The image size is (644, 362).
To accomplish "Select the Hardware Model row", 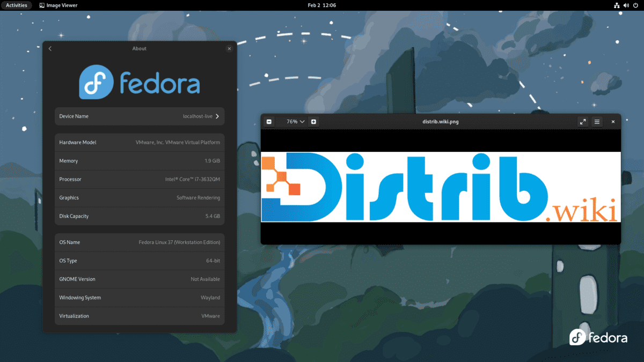I will click(140, 143).
